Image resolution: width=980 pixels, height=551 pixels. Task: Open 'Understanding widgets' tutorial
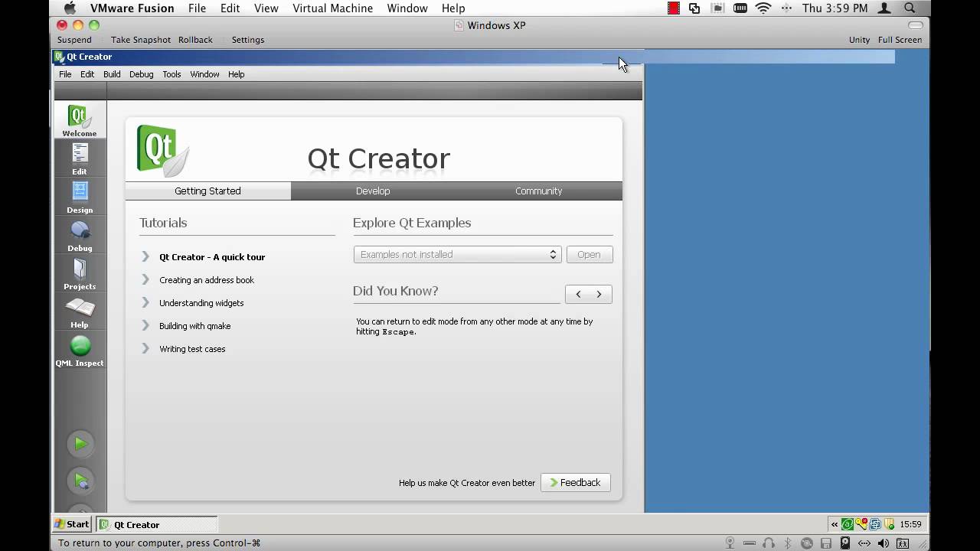(x=201, y=303)
